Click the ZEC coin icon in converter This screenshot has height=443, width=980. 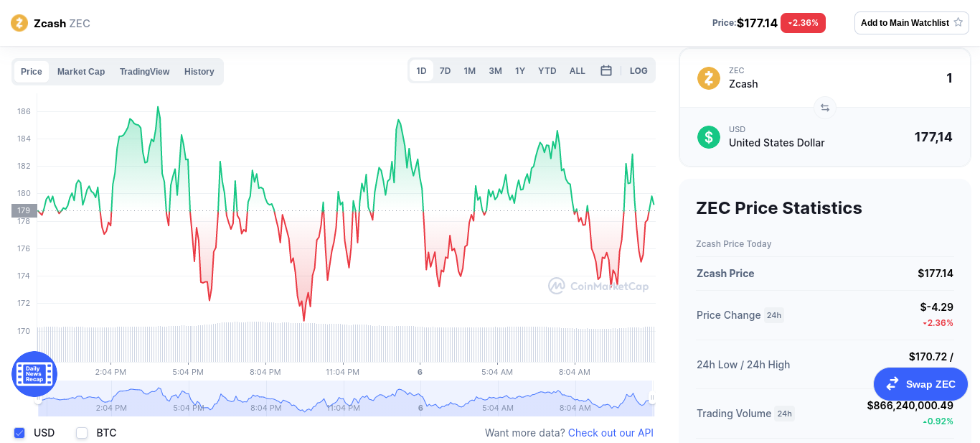pos(709,78)
